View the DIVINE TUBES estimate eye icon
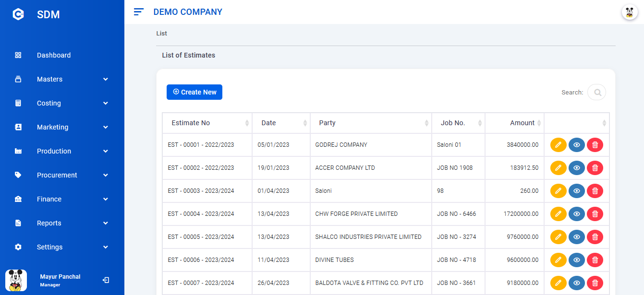Viewport: 644px width, 295px height. (x=577, y=260)
